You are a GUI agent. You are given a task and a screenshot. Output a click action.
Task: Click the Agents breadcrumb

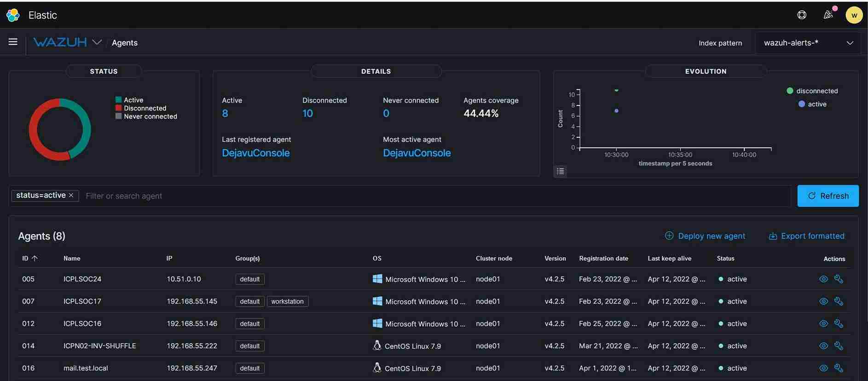point(125,43)
